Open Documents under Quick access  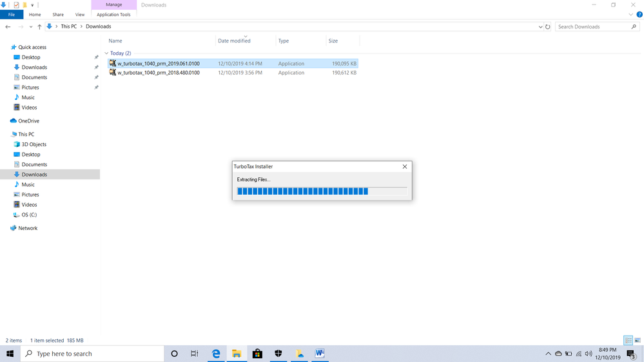coord(34,77)
